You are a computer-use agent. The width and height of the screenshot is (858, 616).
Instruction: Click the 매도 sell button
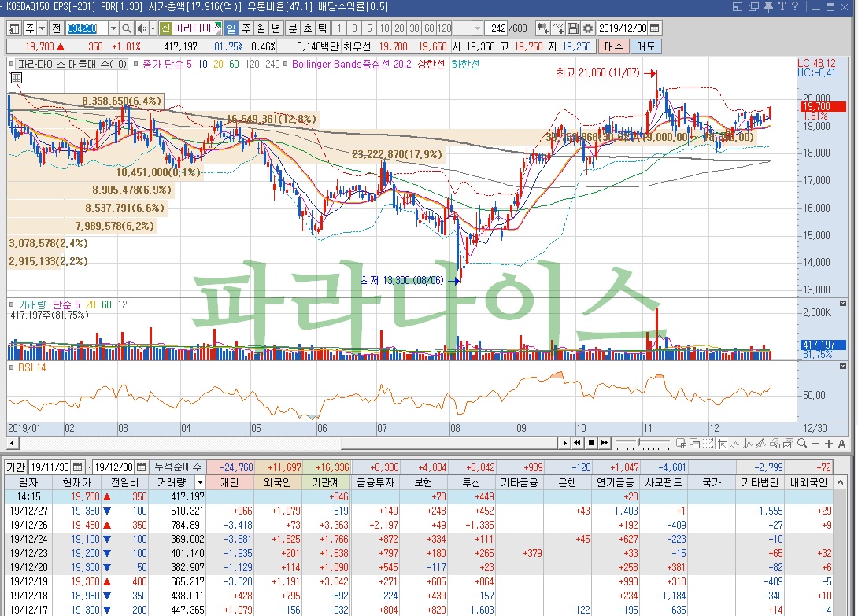646,46
